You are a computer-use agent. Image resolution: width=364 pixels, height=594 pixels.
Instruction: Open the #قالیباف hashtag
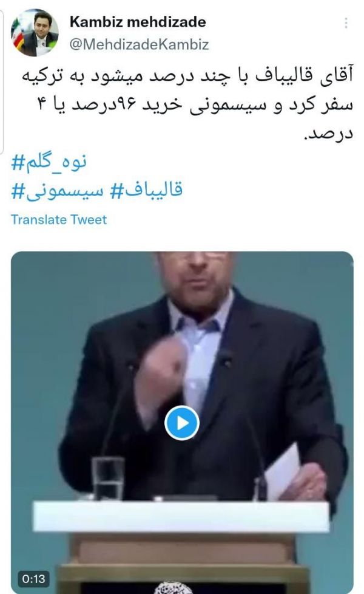pyautogui.click(x=146, y=190)
